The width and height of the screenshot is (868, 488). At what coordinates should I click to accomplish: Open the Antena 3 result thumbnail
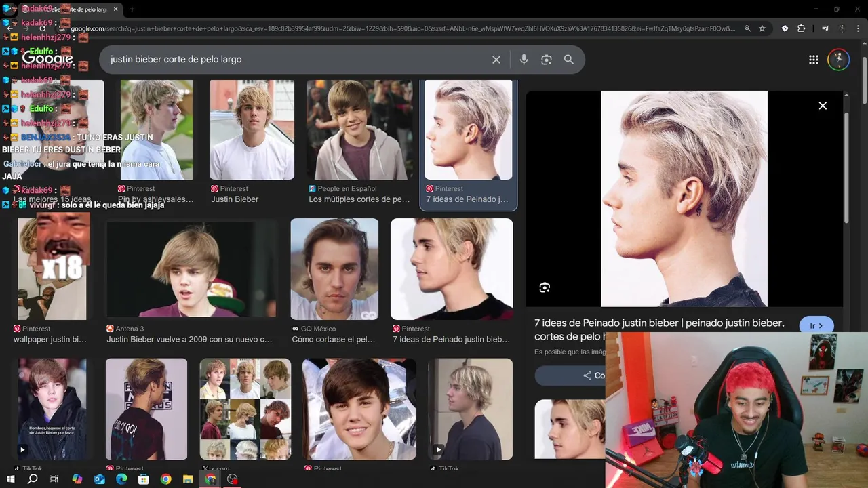192,268
